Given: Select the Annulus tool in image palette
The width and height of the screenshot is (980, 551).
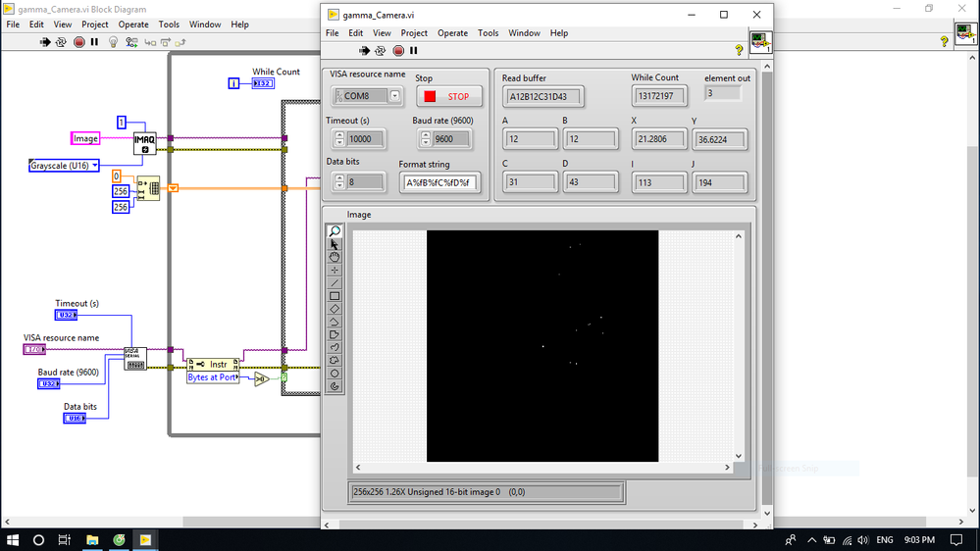Looking at the screenshot, I should tap(335, 386).
